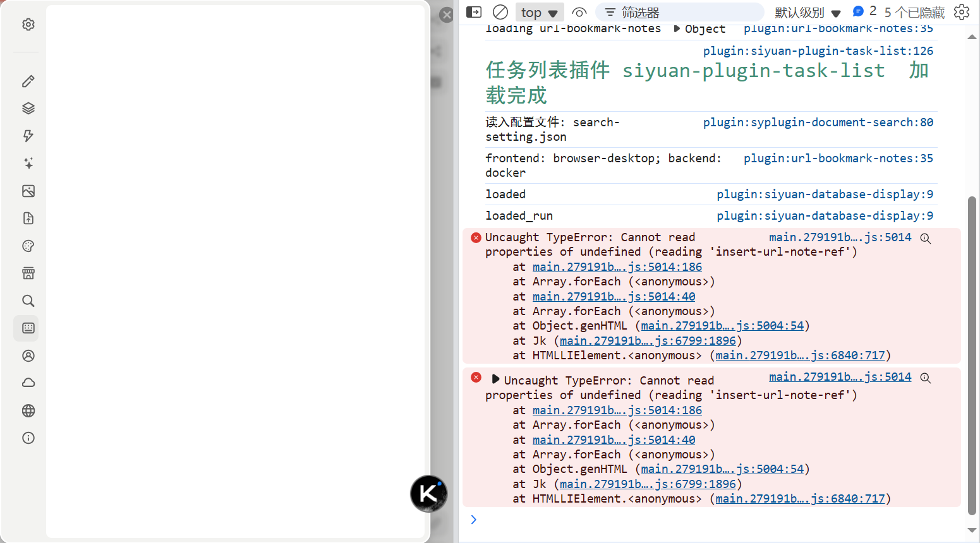Collapse the last TypeError with its triangle

[495, 379]
